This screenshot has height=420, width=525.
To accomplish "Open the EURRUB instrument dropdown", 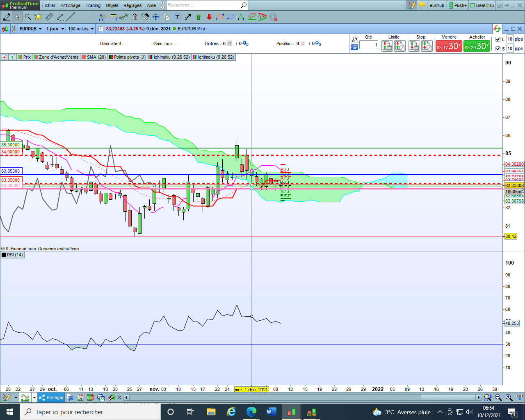I will coord(30,29).
